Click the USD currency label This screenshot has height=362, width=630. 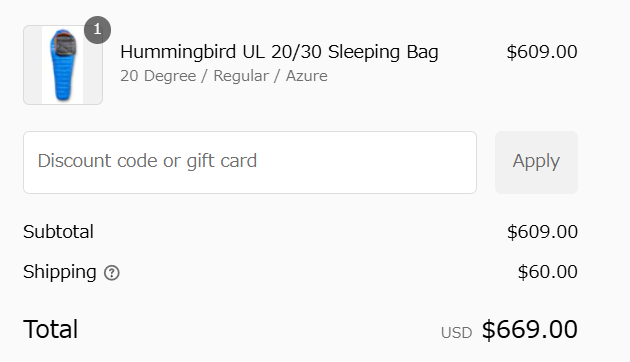click(x=456, y=333)
